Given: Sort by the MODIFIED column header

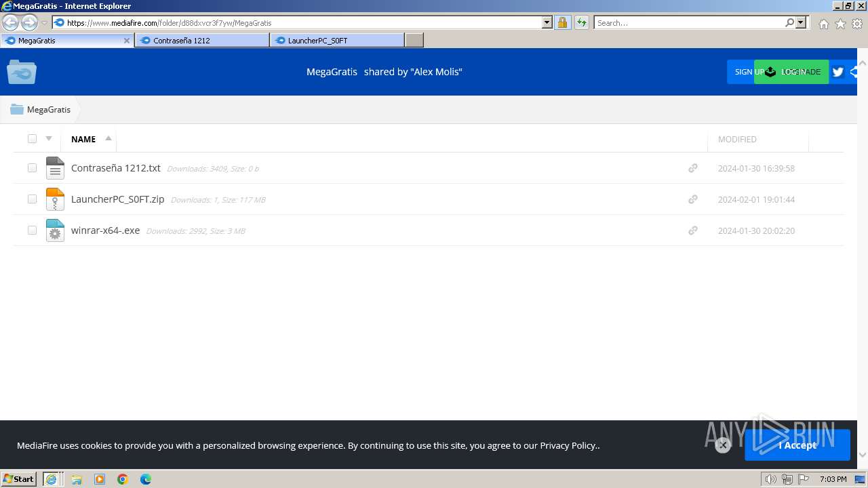Looking at the screenshot, I should pyautogui.click(x=737, y=139).
